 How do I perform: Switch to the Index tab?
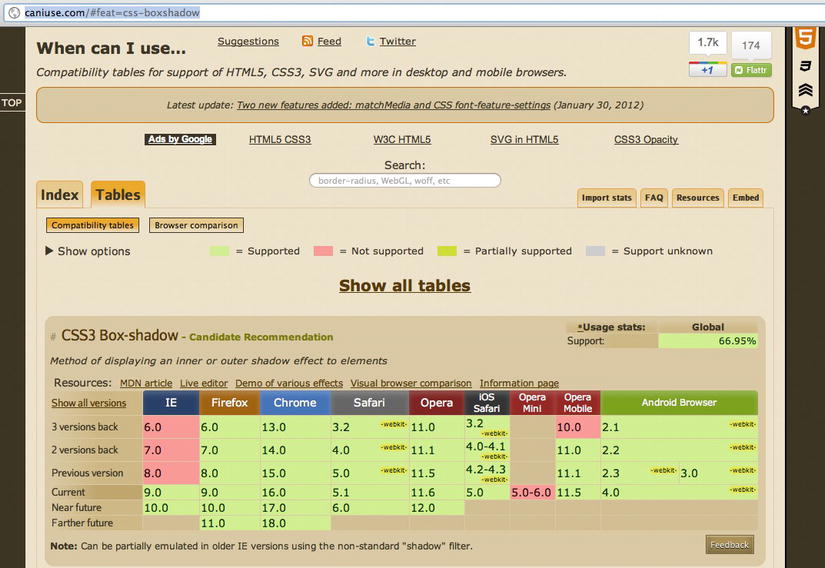tap(59, 195)
